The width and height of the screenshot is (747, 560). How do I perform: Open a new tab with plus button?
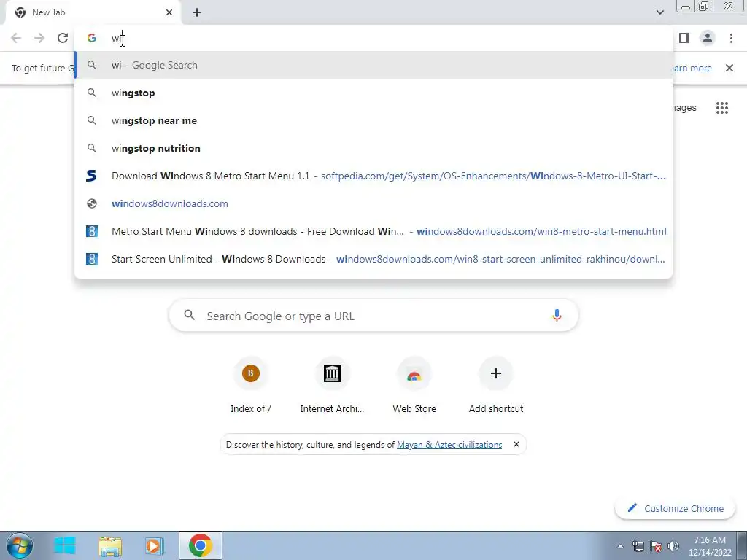click(197, 12)
